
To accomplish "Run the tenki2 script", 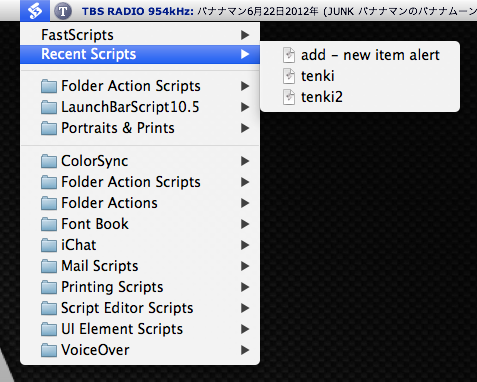I will tap(360, 97).
